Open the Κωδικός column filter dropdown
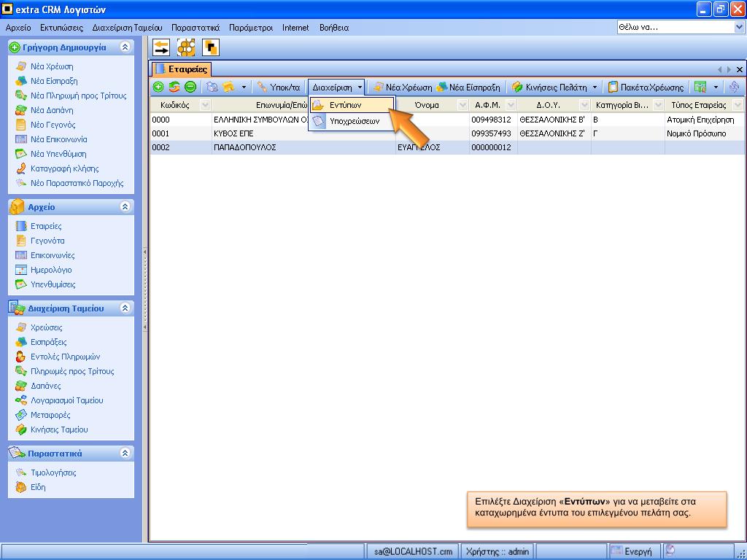Screen dimensions: 747x560 (205, 105)
